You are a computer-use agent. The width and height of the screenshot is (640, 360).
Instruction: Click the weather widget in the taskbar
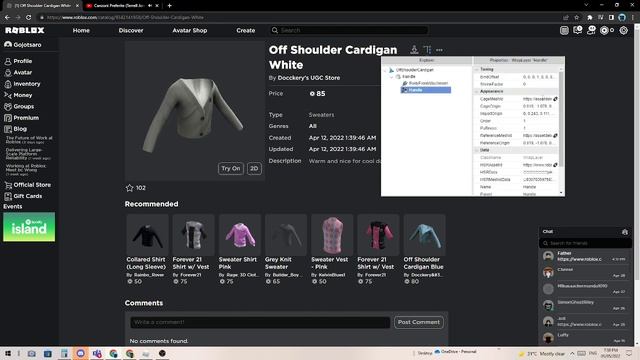[x=541, y=353]
